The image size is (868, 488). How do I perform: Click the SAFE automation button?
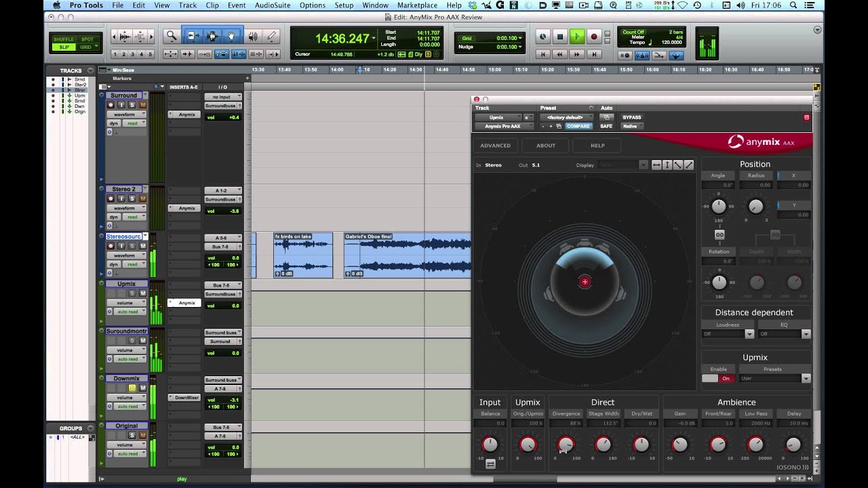[606, 126]
